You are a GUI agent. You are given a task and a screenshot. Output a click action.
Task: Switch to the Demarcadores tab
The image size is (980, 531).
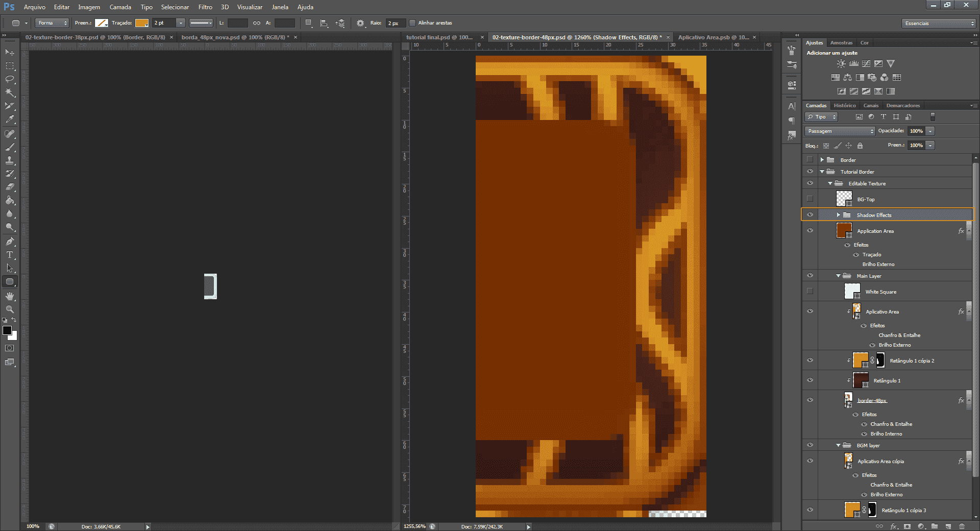pyautogui.click(x=903, y=106)
